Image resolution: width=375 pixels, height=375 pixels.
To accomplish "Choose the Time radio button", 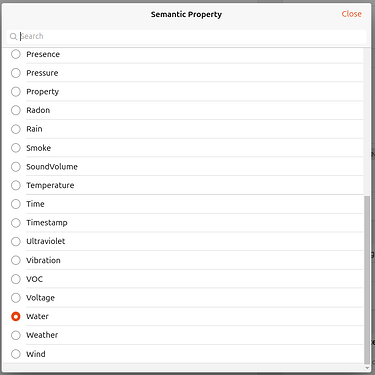I will coord(16,204).
